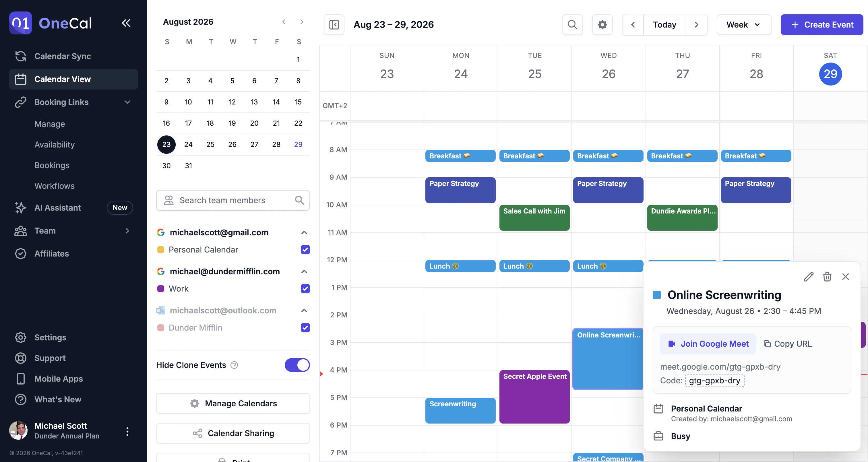Click the team search magnifier icon

pos(300,200)
